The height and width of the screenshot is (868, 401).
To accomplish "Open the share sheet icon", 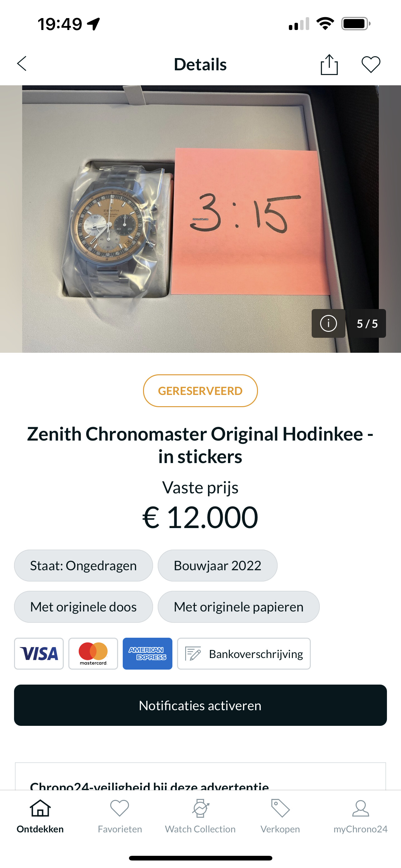I will (x=329, y=64).
